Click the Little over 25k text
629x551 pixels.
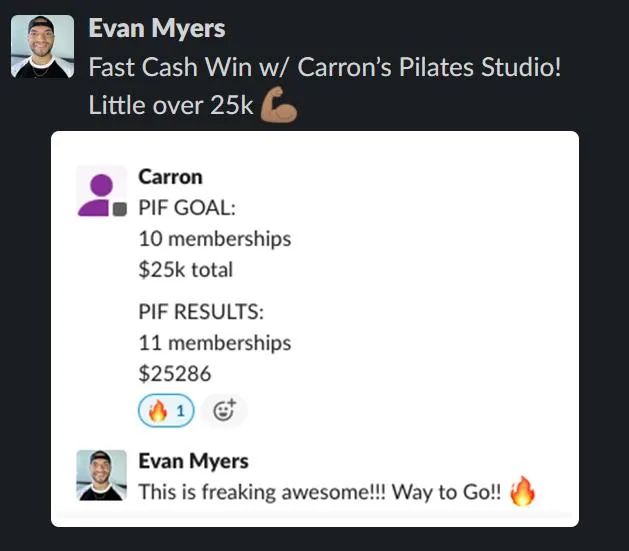pyautogui.click(x=171, y=105)
